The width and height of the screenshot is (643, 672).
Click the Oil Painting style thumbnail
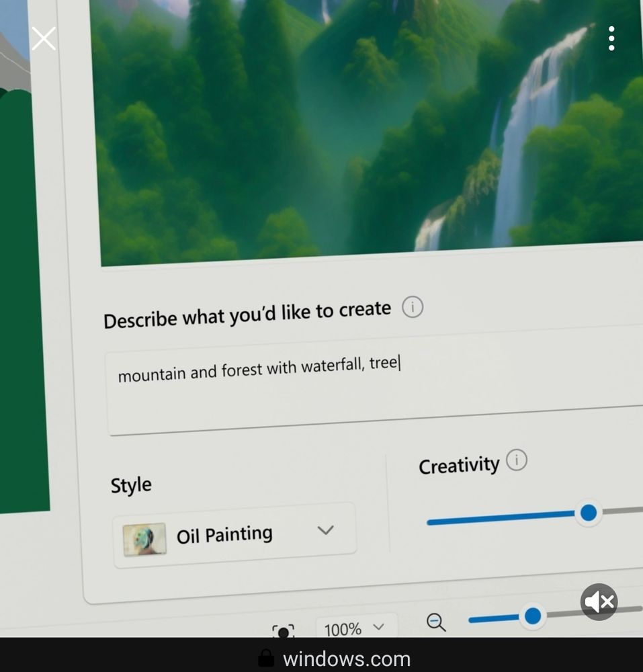click(144, 539)
